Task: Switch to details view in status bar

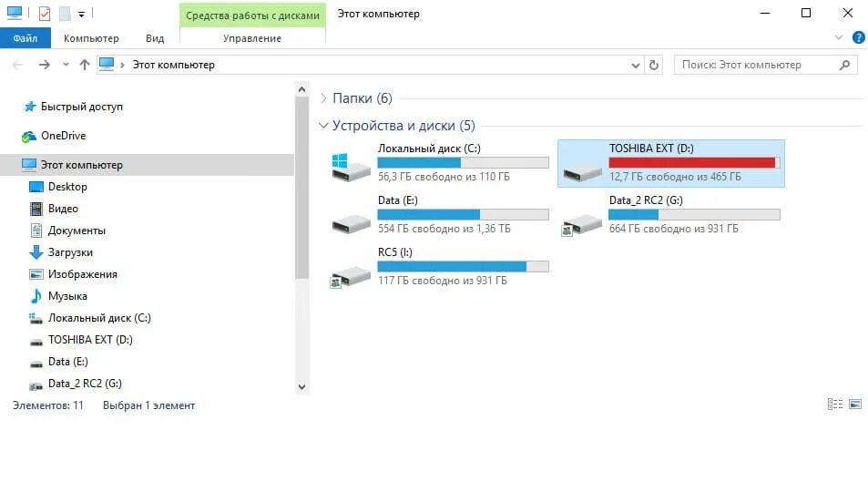Action: (x=835, y=405)
